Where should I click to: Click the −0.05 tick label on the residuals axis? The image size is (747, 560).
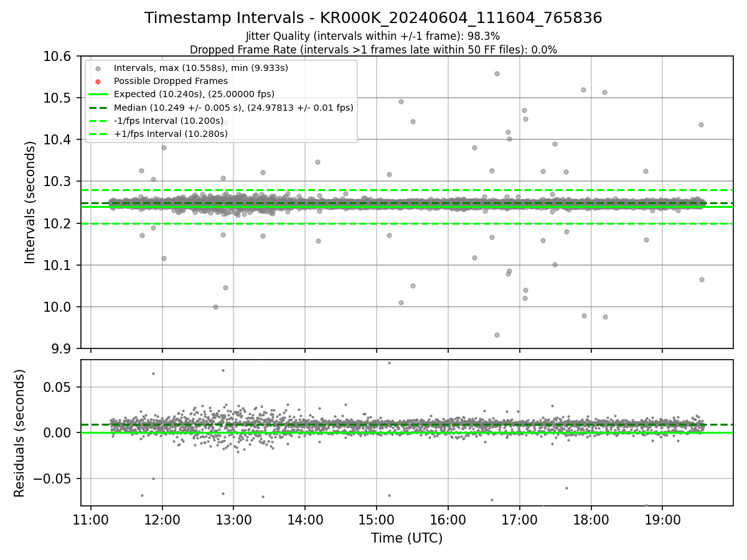[53, 478]
